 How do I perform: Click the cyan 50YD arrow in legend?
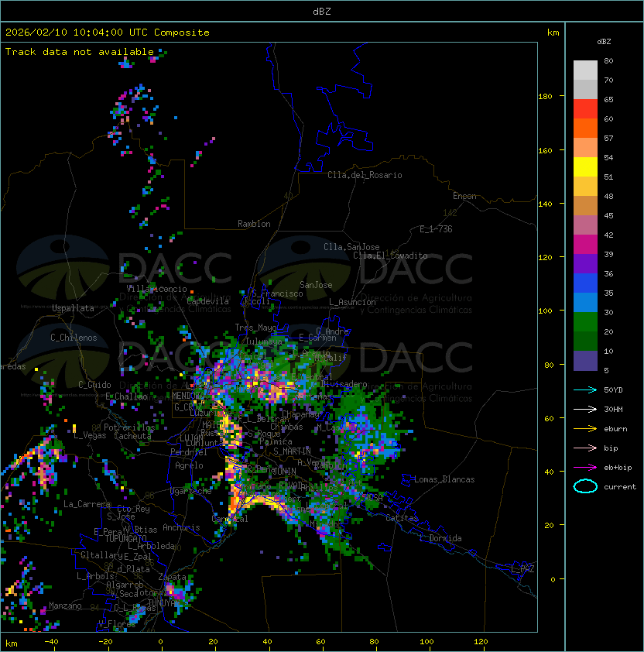tap(585, 390)
